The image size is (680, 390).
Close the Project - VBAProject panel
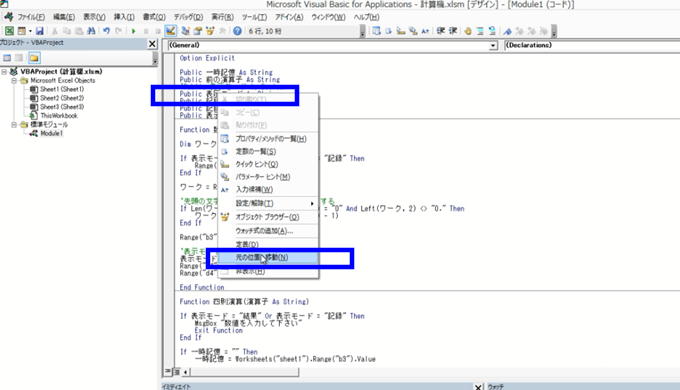click(152, 44)
